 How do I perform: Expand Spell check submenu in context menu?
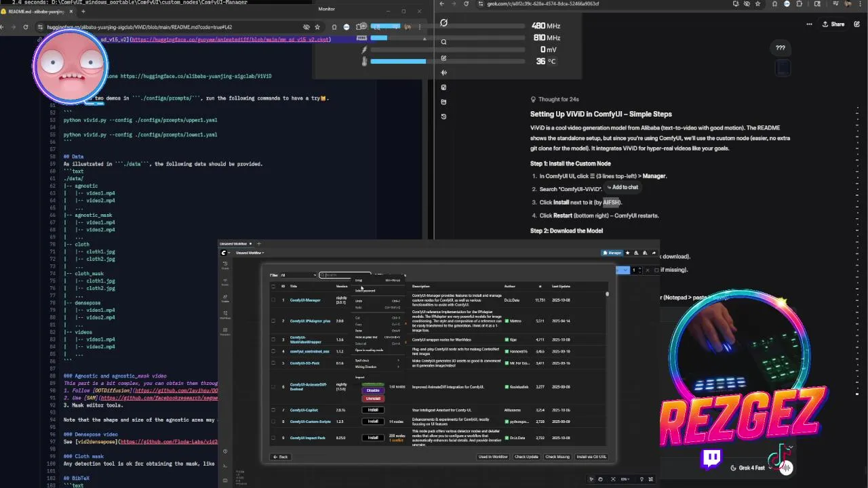[378, 360]
